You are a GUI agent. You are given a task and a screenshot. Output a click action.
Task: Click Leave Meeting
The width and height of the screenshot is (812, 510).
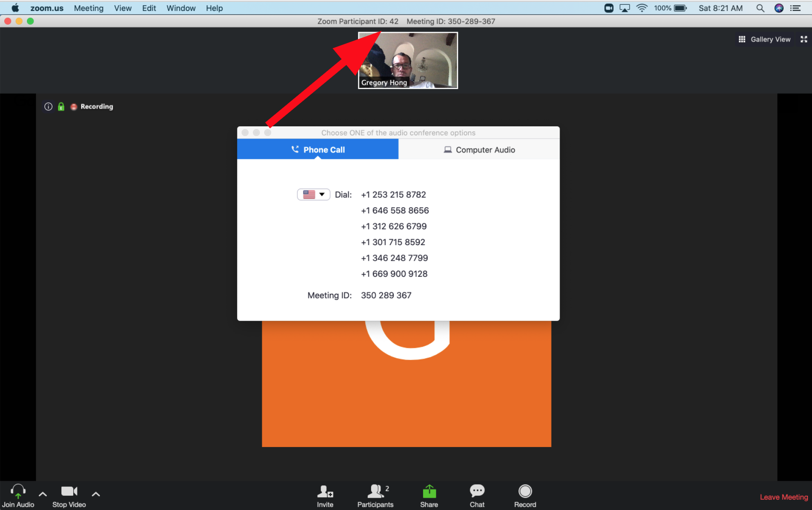[784, 497]
